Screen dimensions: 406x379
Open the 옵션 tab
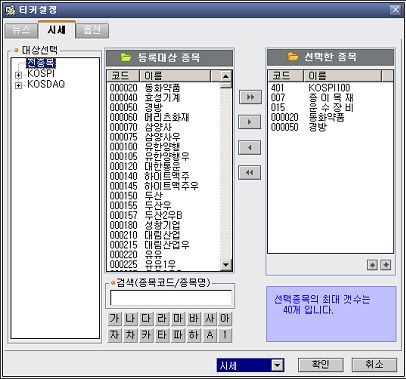(92, 31)
